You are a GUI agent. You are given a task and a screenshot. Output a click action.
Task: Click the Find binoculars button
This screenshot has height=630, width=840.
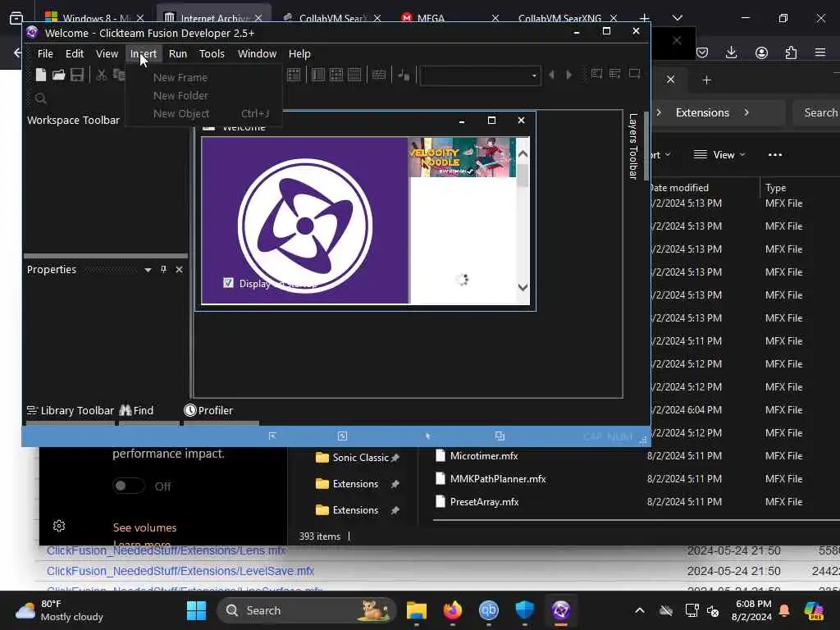[x=137, y=410]
